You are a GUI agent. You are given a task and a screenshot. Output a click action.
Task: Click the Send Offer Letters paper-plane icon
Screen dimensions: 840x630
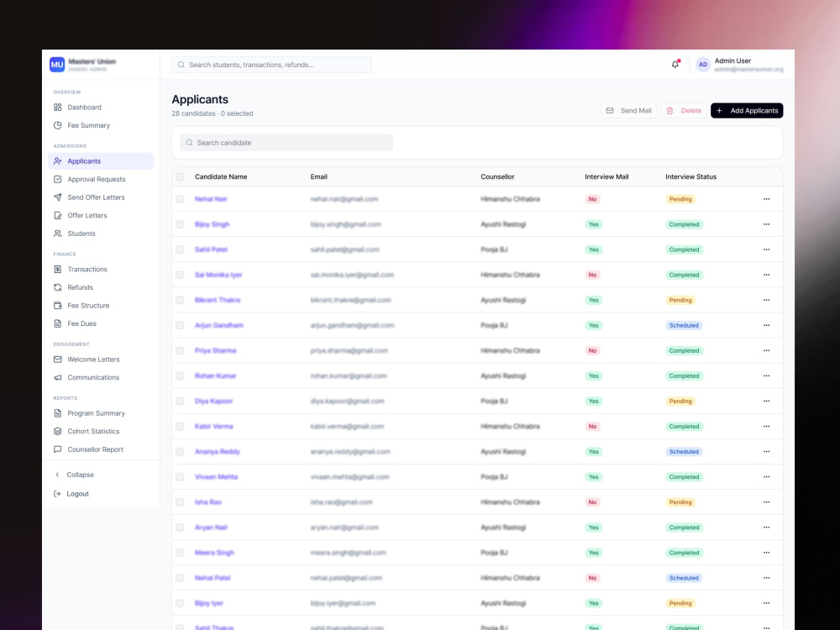(x=58, y=197)
